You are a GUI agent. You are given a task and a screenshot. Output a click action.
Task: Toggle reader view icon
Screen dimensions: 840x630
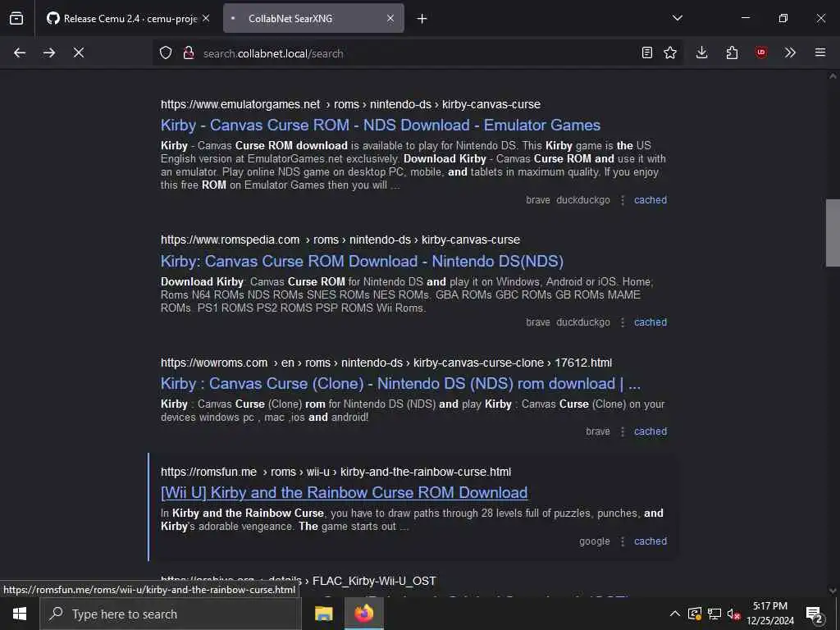647,52
